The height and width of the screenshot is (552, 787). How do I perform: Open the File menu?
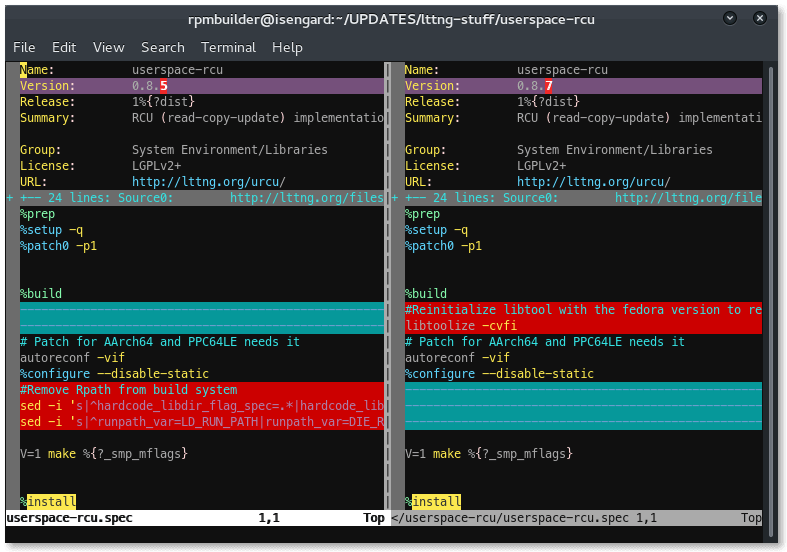click(x=24, y=47)
